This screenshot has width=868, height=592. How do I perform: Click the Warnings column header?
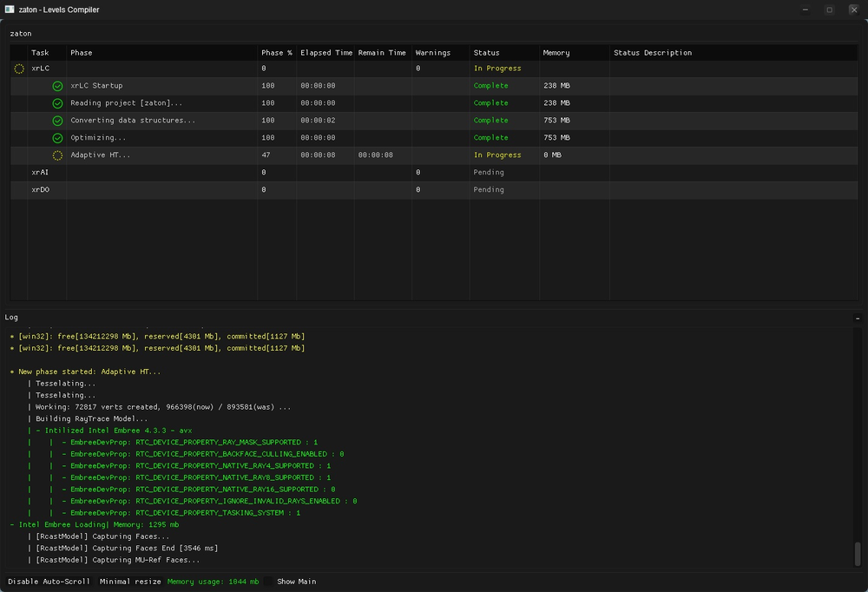[432, 53]
